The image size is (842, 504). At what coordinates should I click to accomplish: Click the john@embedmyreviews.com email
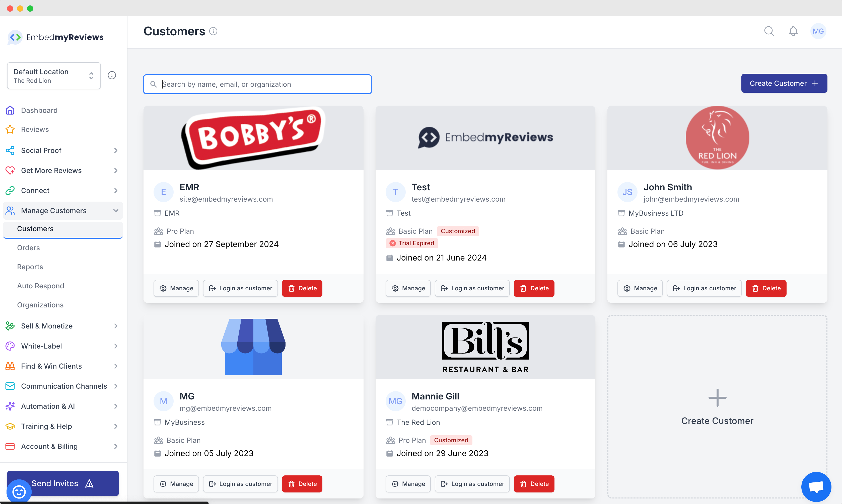tap(691, 199)
